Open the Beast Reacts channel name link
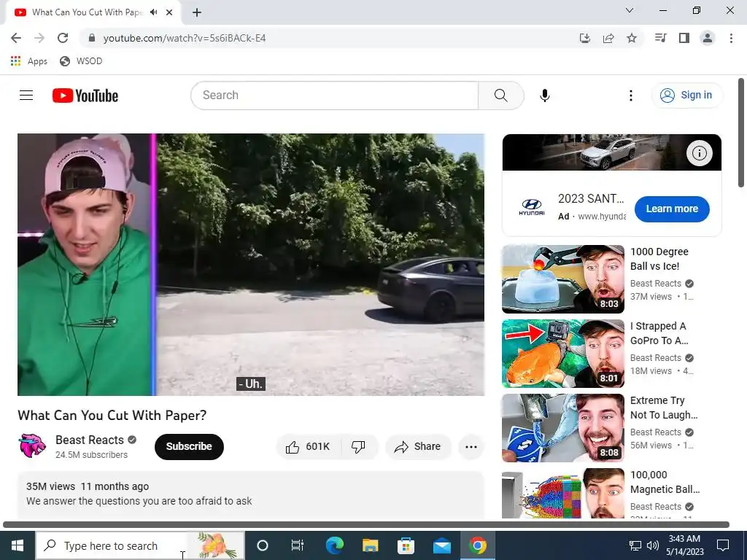The width and height of the screenshot is (747, 560). pos(90,440)
